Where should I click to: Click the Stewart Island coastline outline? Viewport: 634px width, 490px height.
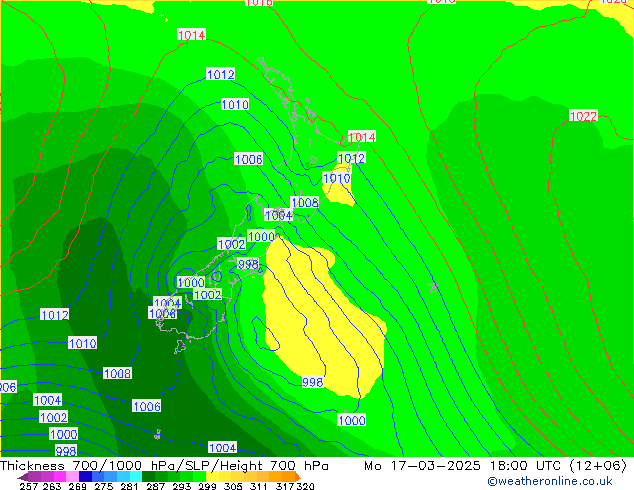pos(179,347)
